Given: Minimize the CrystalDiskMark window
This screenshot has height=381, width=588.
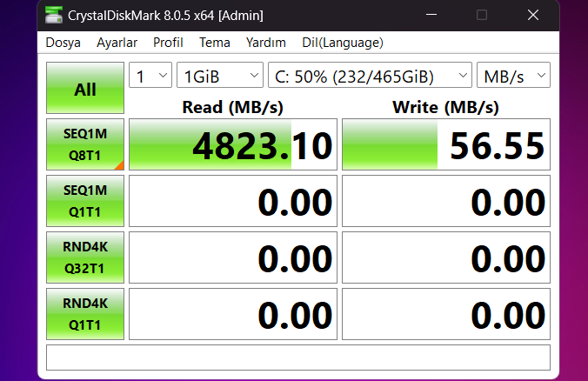Looking at the screenshot, I should 431,15.
